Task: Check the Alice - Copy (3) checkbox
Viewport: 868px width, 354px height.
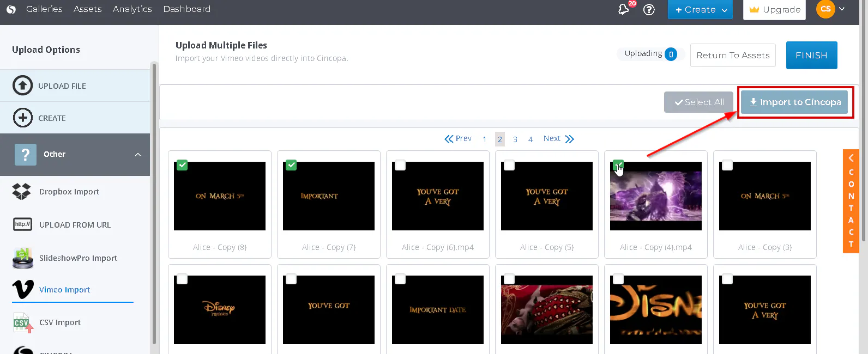Action: [x=727, y=165]
